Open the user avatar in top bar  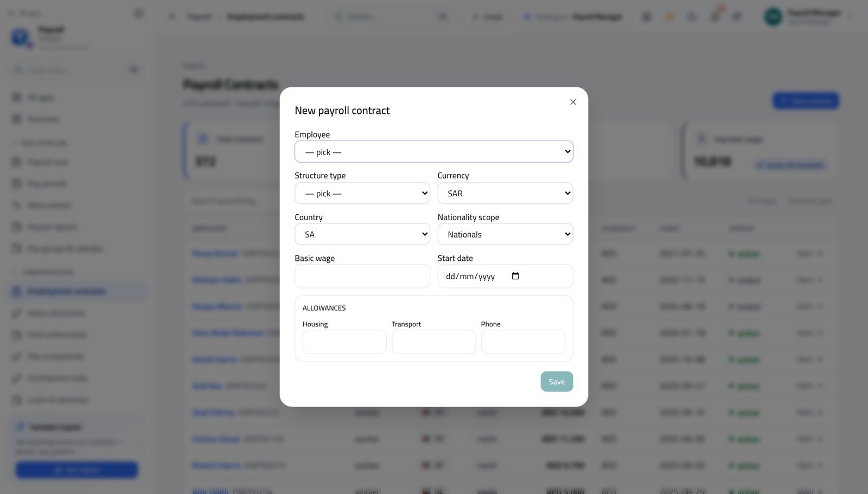pos(773,17)
